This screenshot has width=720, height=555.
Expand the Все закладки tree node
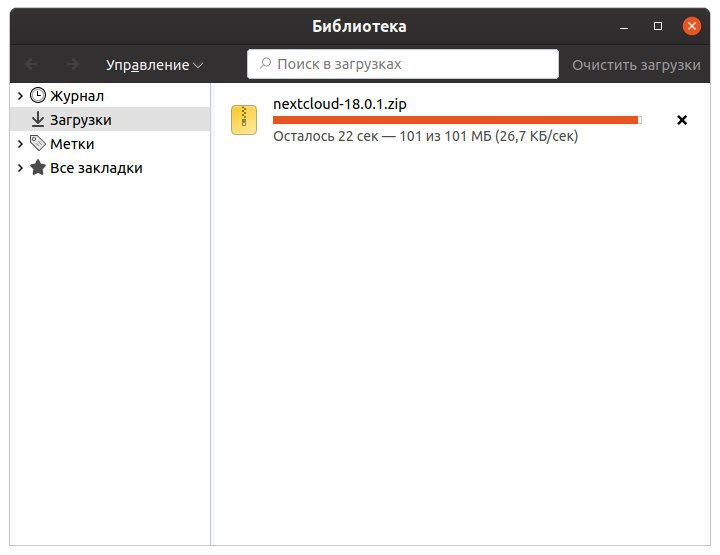point(20,168)
